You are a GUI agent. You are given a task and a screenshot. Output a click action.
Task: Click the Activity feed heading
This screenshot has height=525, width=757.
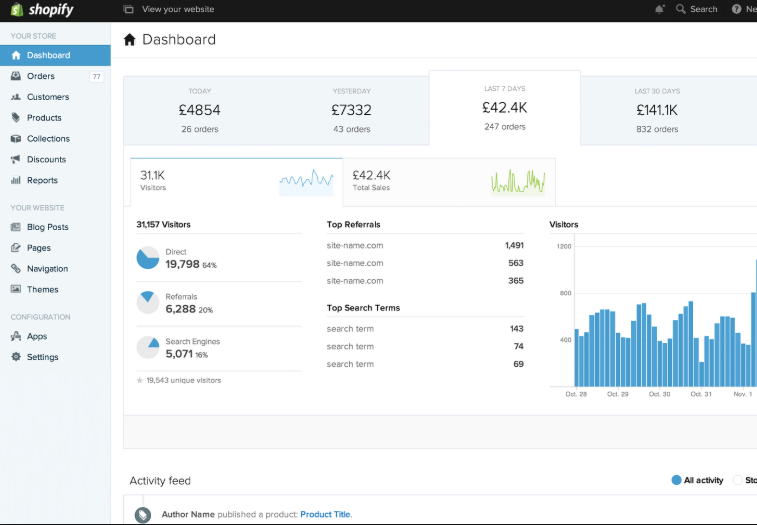pos(160,481)
